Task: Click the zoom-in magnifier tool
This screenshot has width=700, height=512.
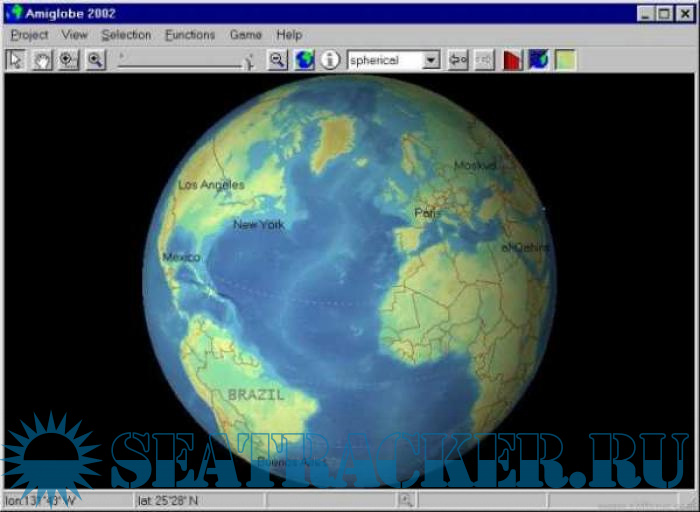Action: tap(68, 60)
